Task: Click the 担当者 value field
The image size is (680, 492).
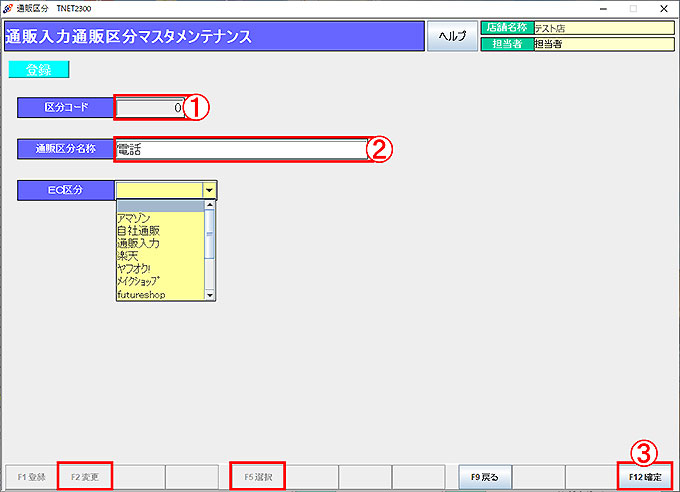Action: [604, 44]
